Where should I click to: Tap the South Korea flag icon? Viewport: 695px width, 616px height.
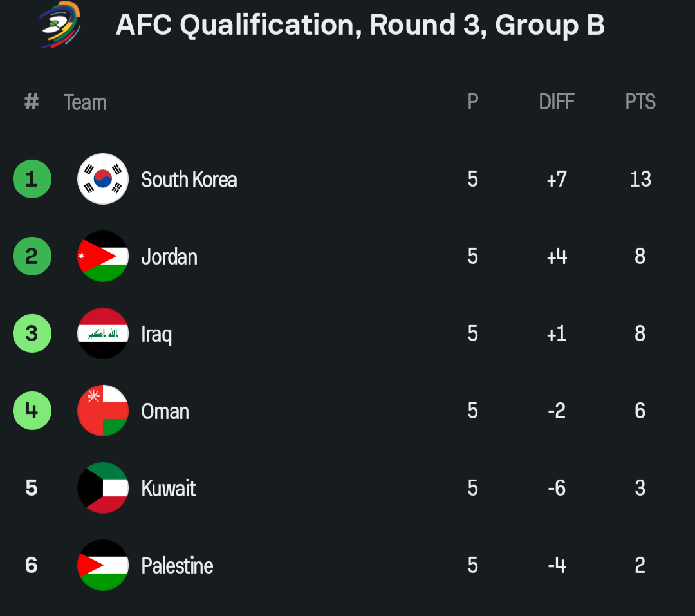pyautogui.click(x=103, y=179)
